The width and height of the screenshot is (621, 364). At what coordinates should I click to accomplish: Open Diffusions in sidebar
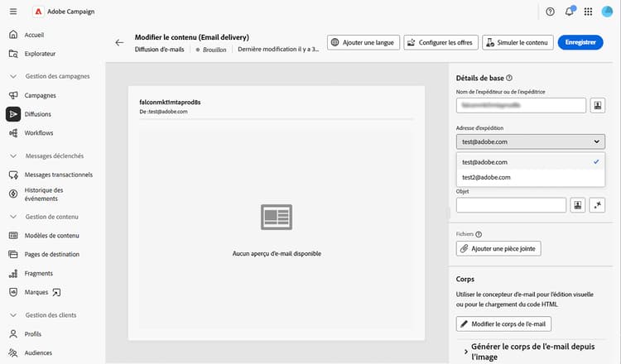tap(37, 114)
